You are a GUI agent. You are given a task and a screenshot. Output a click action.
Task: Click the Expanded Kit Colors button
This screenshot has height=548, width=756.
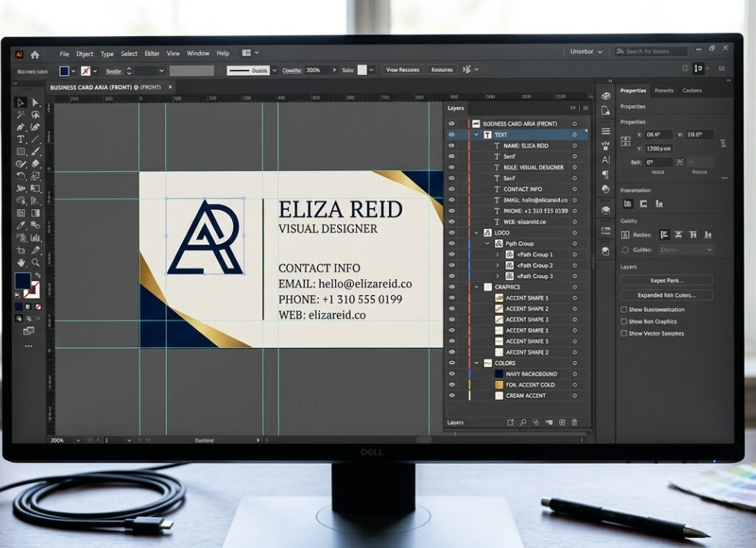668,294
